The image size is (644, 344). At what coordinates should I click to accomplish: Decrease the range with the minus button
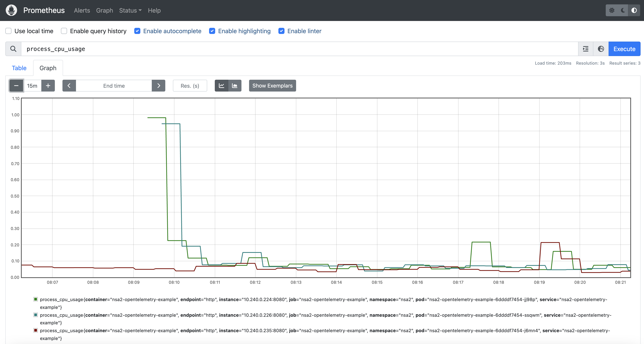(x=16, y=86)
